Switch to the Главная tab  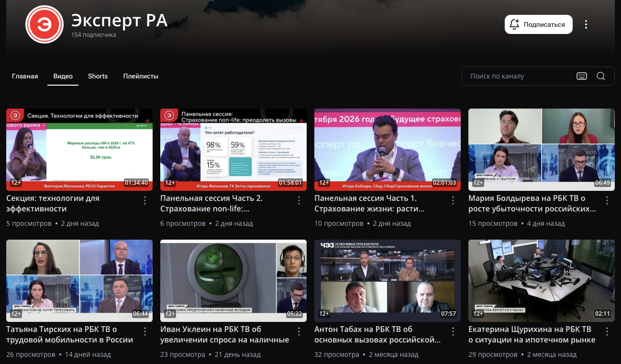(x=25, y=76)
